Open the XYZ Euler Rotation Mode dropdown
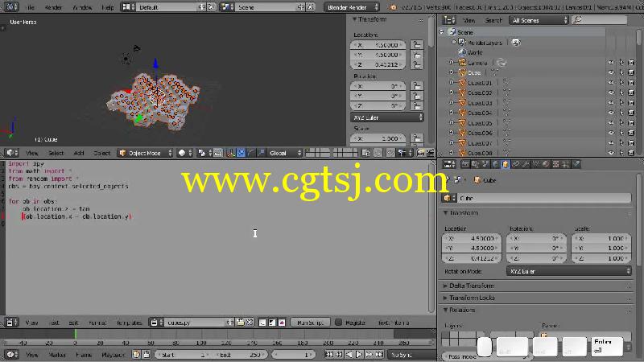The width and height of the screenshot is (644, 362). click(x=569, y=271)
